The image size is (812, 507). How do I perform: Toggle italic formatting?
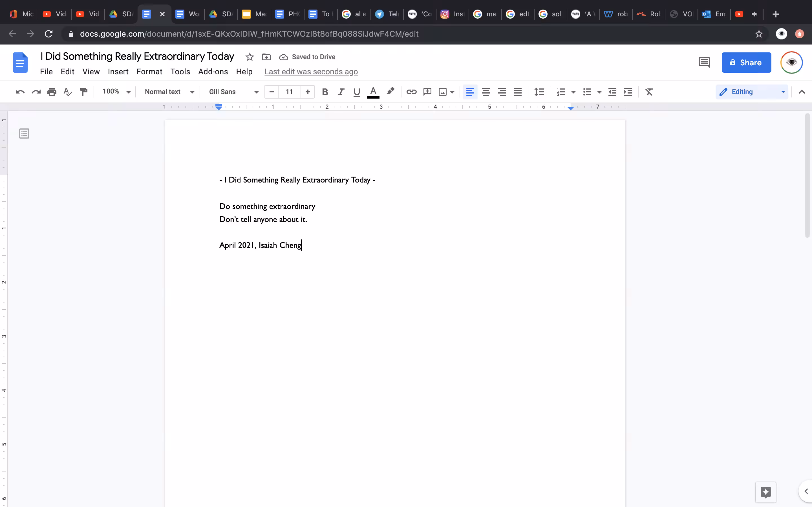(x=341, y=92)
